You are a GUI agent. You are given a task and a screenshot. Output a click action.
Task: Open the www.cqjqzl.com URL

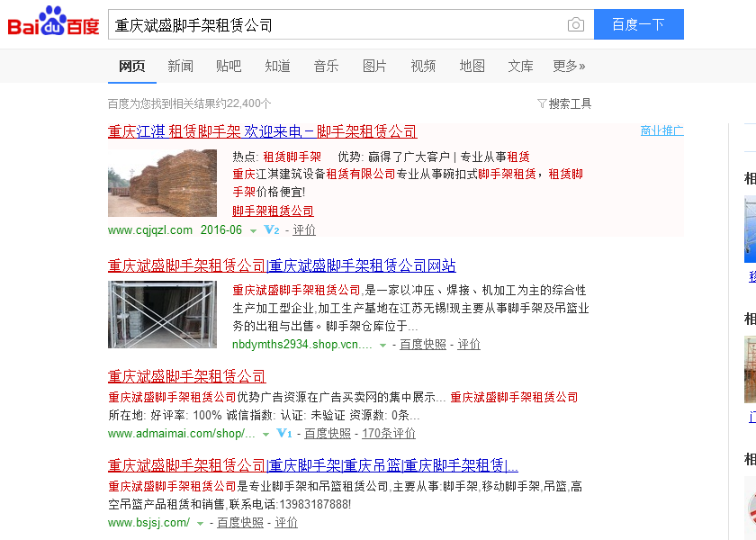[x=150, y=230]
